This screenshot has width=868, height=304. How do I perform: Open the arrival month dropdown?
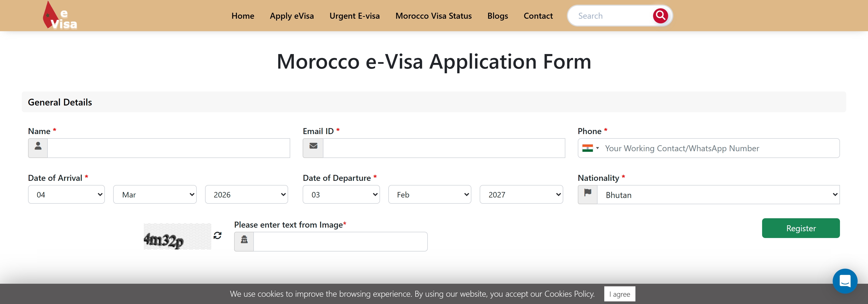coord(155,194)
